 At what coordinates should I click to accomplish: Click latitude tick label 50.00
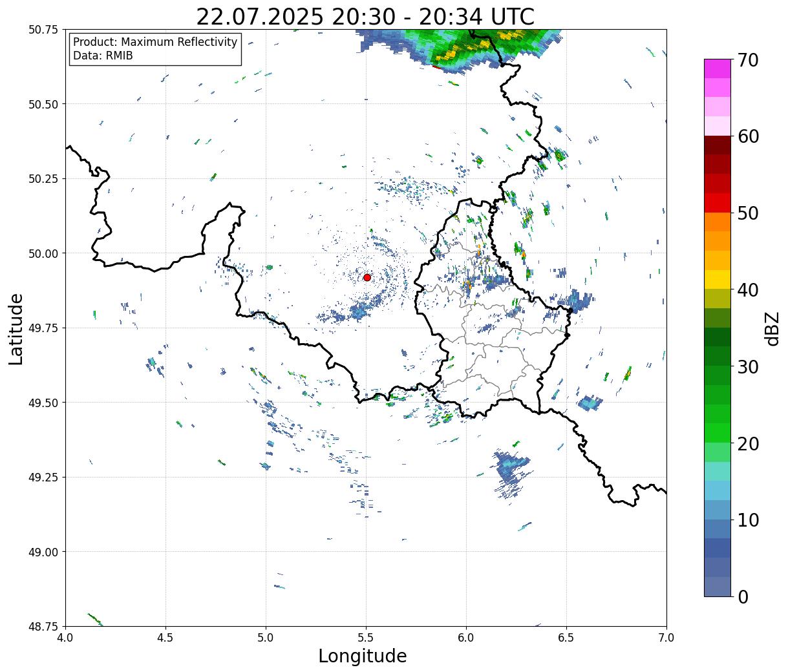pos(43,253)
